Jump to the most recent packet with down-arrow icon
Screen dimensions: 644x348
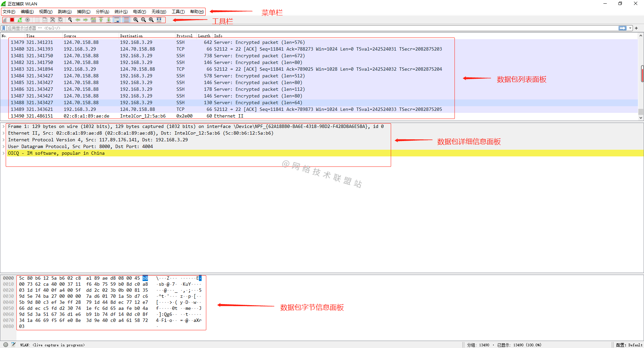108,20
